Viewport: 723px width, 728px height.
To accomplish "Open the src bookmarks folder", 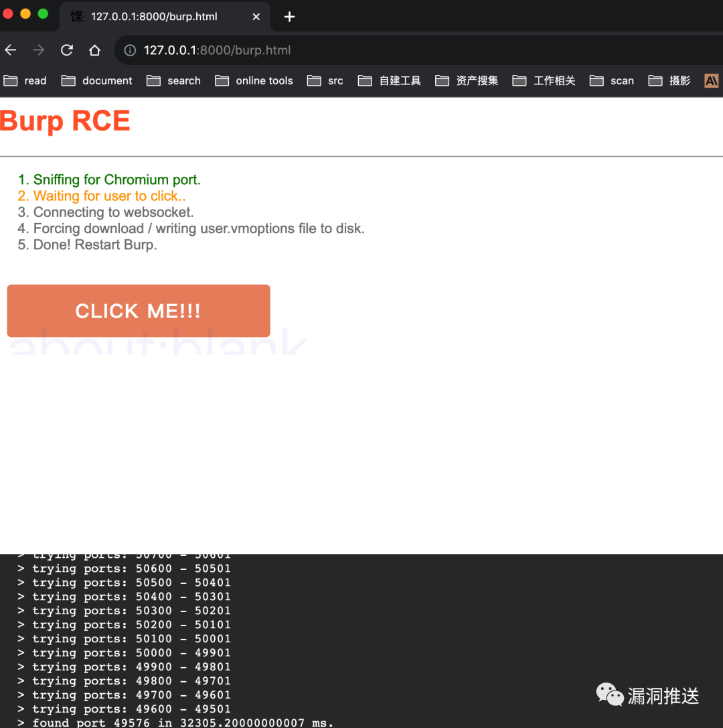I will click(325, 81).
